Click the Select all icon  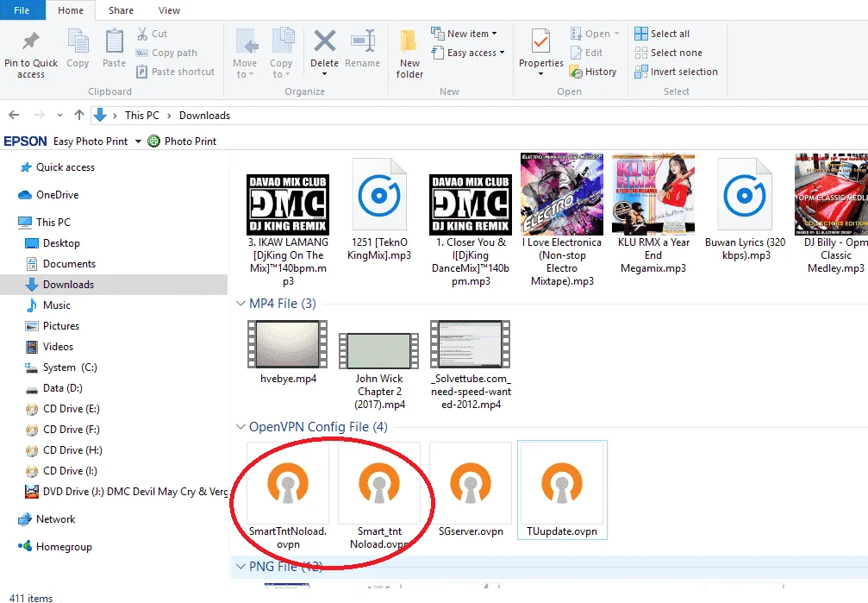point(641,34)
